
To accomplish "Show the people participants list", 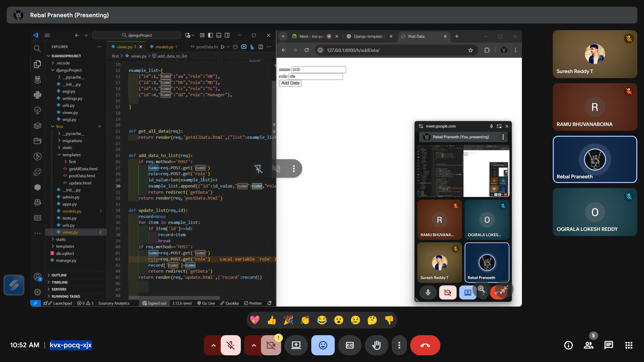I will tap(588, 345).
